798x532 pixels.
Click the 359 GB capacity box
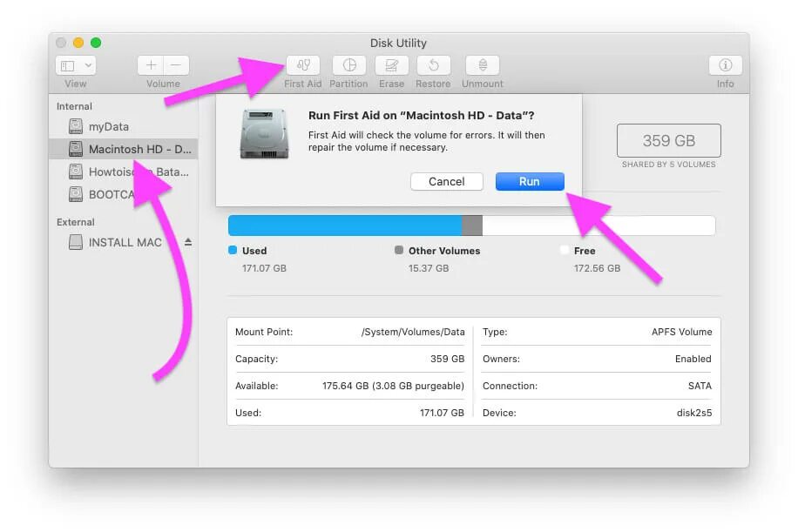click(x=669, y=140)
